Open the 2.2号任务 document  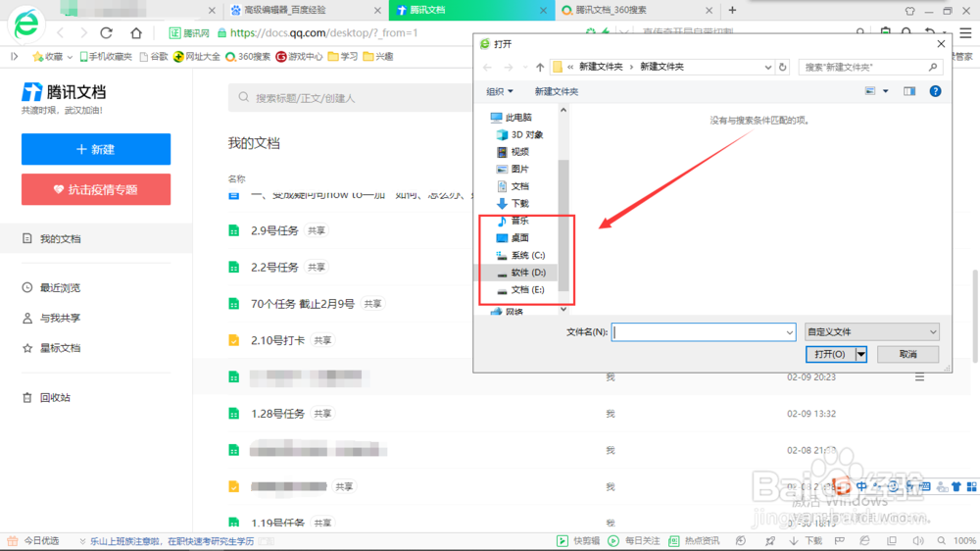(x=274, y=267)
